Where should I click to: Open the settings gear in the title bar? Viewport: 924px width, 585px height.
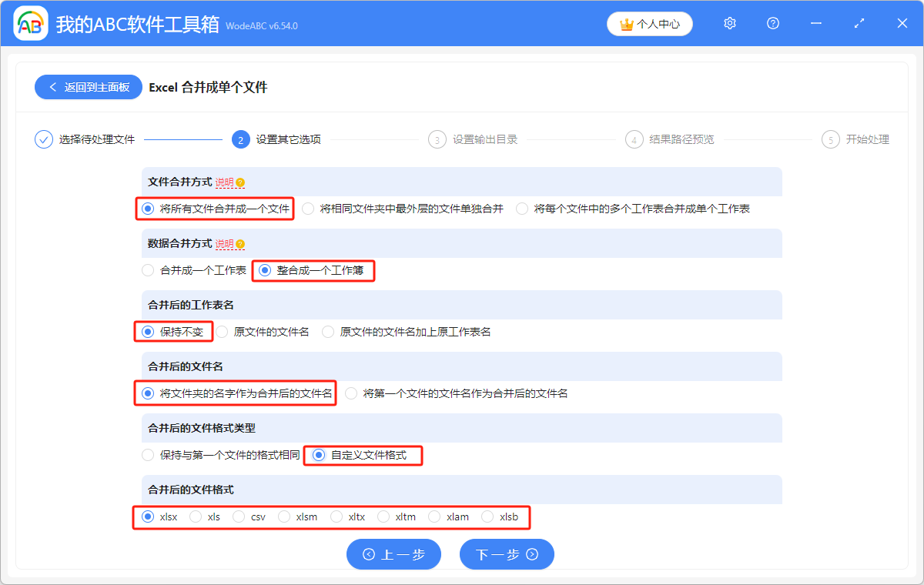point(729,23)
